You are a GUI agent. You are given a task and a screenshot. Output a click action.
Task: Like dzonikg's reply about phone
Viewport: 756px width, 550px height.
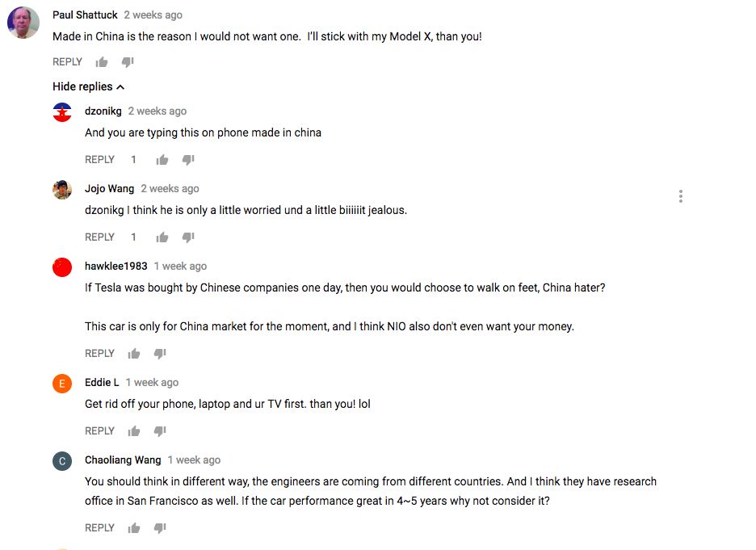click(162, 160)
